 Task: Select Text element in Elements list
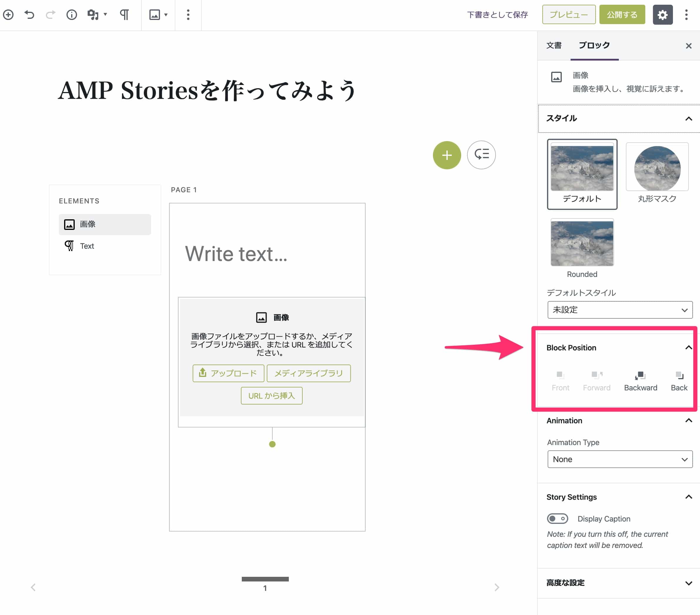[x=105, y=246]
